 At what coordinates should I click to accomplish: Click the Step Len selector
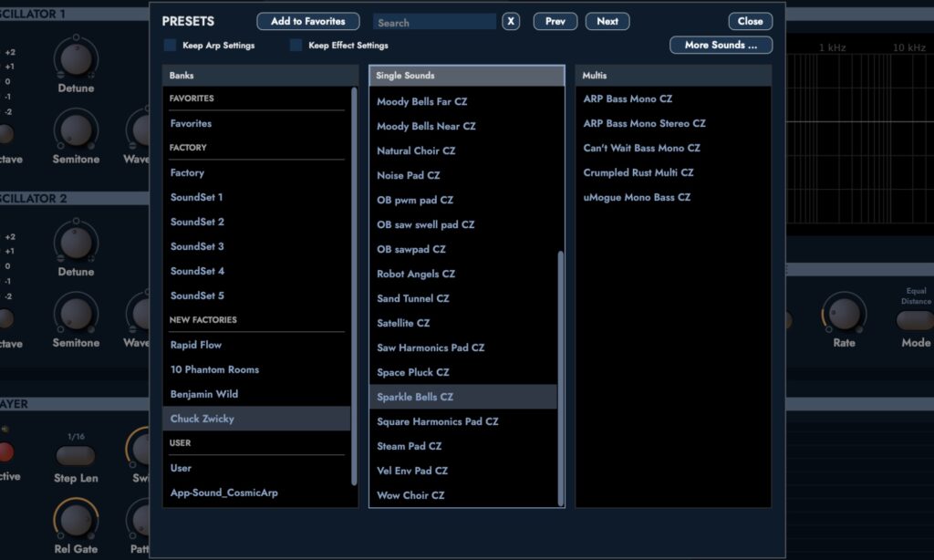[x=76, y=456]
